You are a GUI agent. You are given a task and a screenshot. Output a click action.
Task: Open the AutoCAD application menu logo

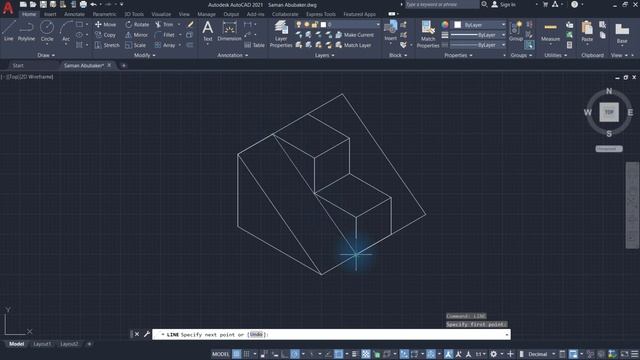[8, 7]
